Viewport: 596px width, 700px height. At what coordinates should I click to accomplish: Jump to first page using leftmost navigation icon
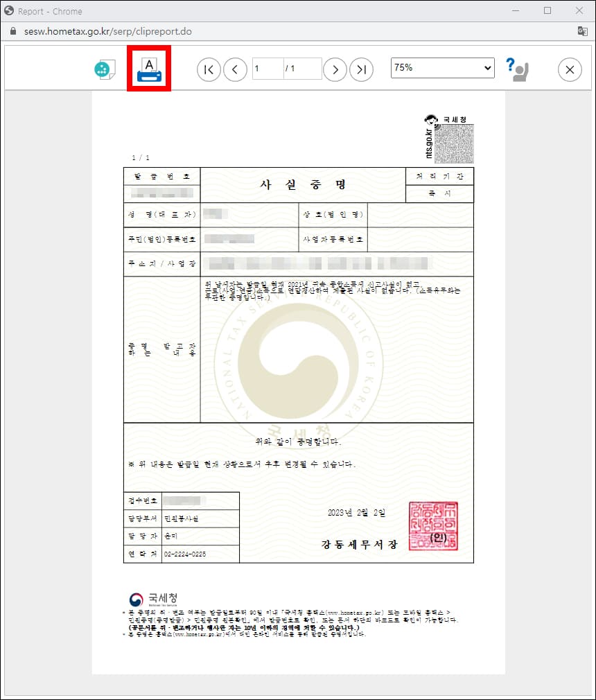(209, 69)
